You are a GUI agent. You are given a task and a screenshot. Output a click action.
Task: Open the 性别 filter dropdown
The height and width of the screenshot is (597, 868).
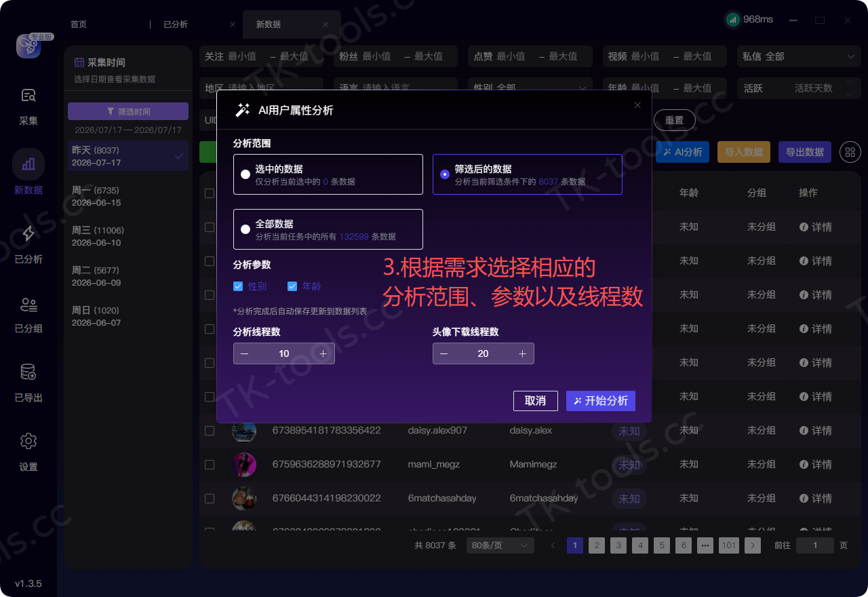tap(530, 88)
